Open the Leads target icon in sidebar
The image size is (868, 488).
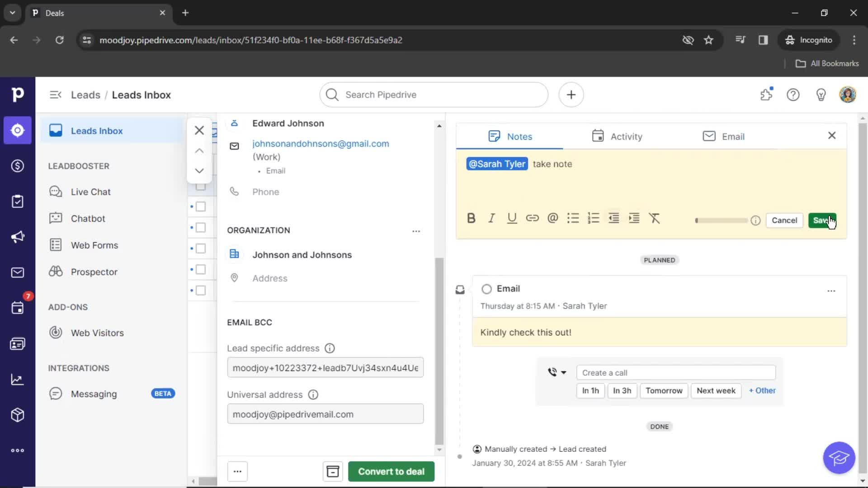pos(18,130)
